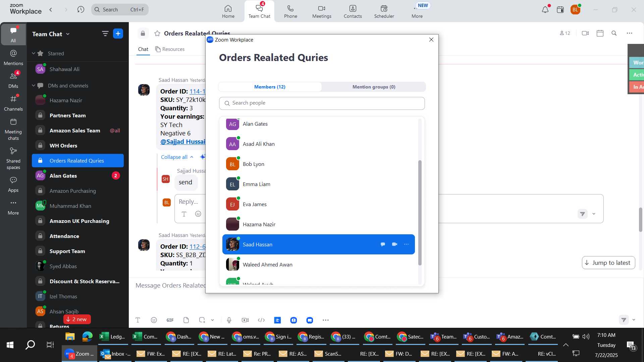Click the members list scrollbar
This screenshot has height=362, width=644.
pos(420,213)
